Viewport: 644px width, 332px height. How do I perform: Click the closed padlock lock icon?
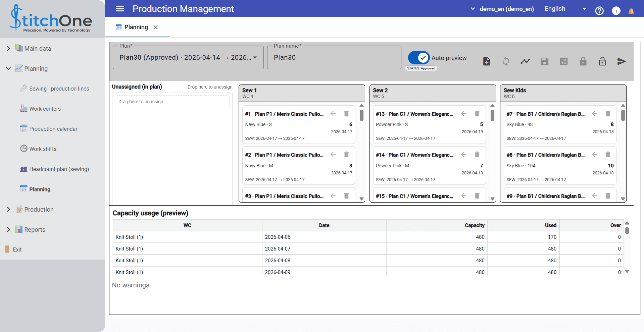coord(583,61)
